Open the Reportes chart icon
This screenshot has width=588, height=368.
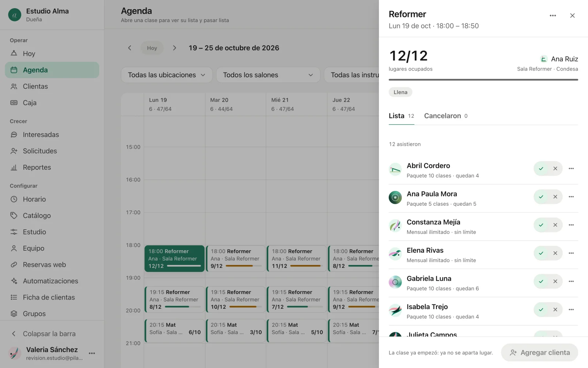click(14, 167)
